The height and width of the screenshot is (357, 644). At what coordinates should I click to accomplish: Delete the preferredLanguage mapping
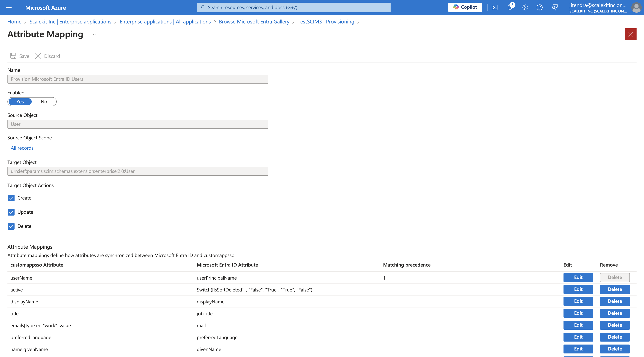click(x=615, y=337)
